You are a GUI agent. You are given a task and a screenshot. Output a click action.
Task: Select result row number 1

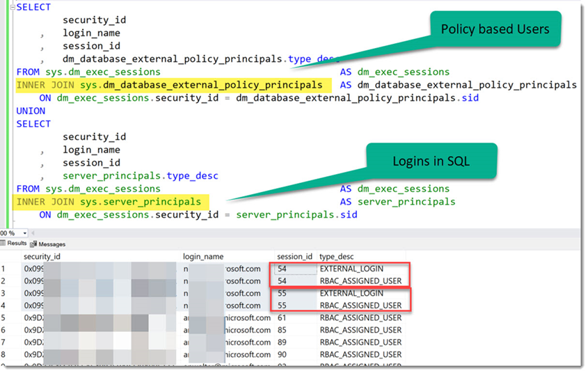(3, 269)
